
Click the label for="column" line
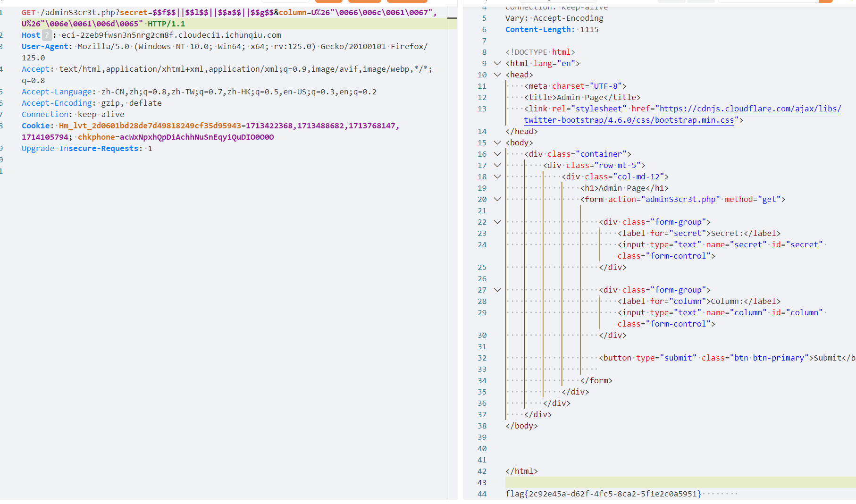click(x=699, y=301)
